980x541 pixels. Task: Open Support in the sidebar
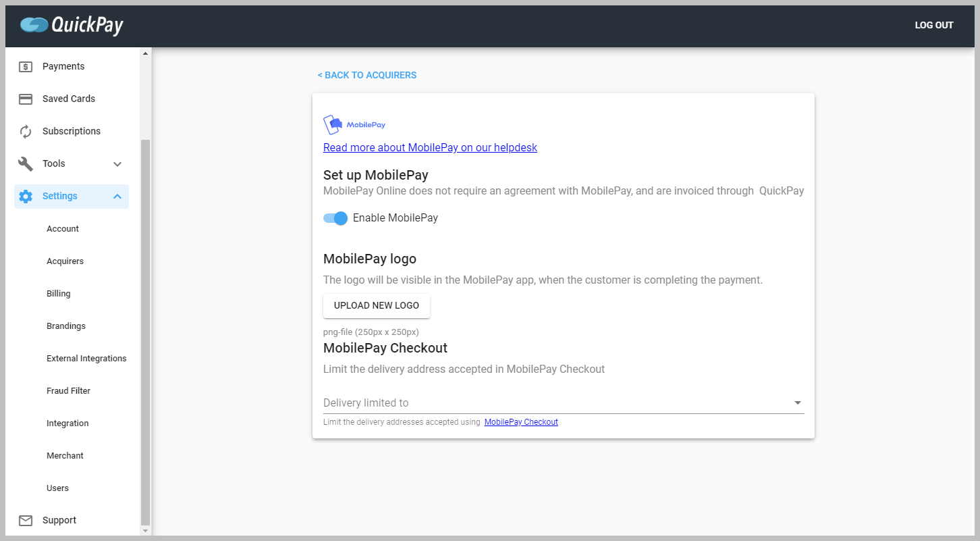(x=72, y=520)
